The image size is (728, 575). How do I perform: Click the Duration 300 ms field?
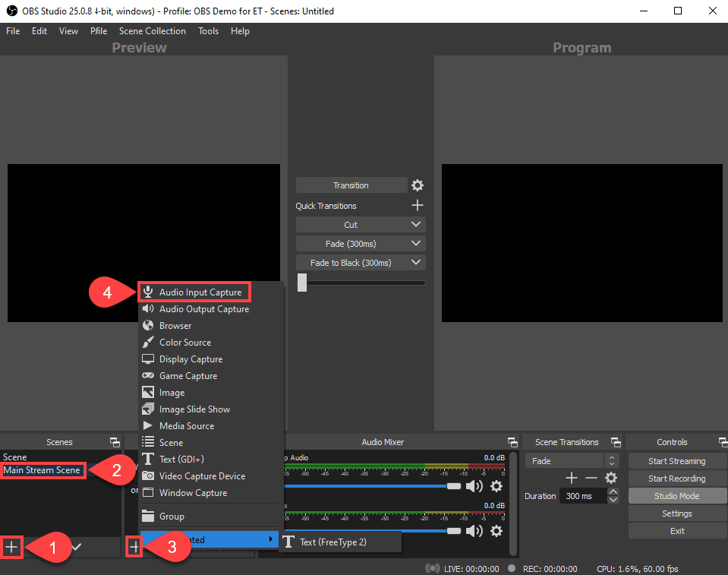pyautogui.click(x=582, y=495)
